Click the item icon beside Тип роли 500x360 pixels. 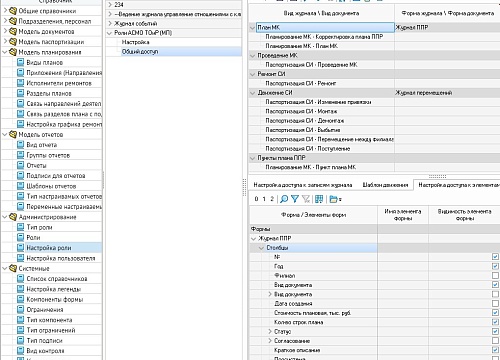[x=21, y=227]
